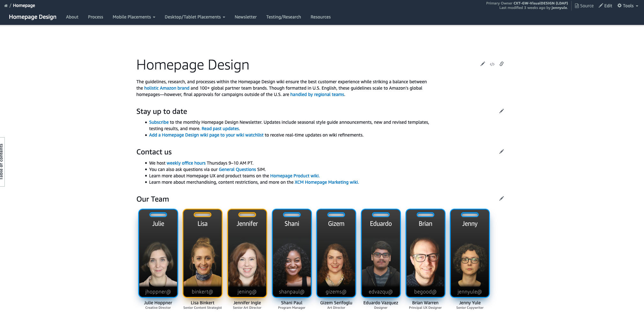644x319 pixels.
Task: Click the code view icon beside title
Action: point(492,64)
